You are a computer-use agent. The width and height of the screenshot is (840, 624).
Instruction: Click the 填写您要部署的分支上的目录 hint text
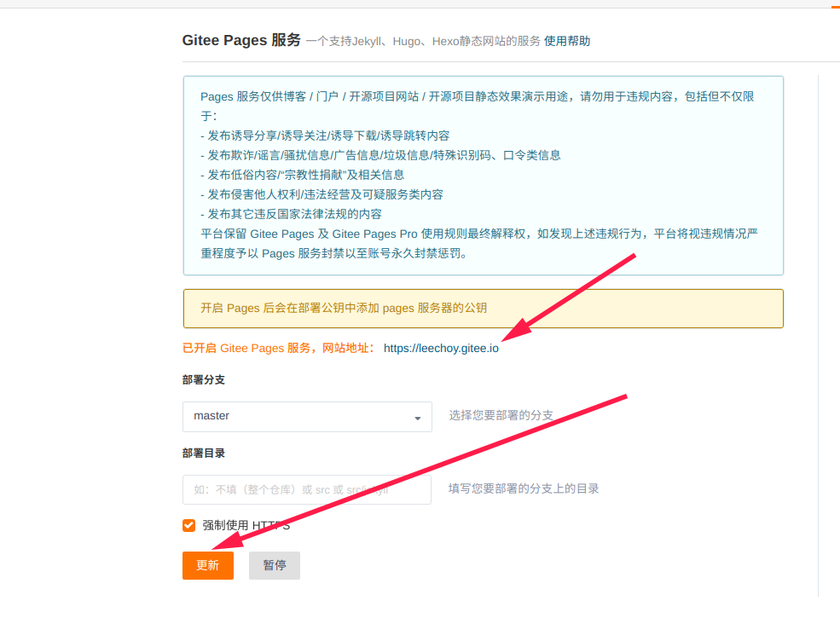pos(524,488)
